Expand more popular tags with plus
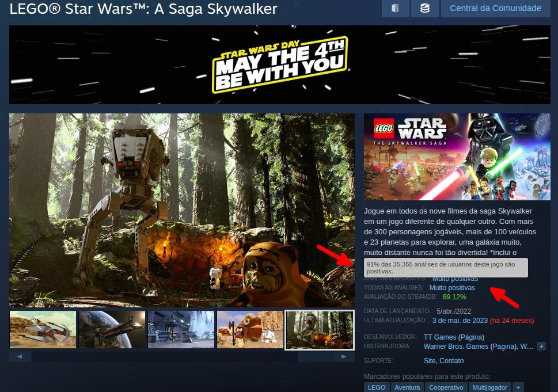The height and width of the screenshot is (392, 558). [518, 387]
